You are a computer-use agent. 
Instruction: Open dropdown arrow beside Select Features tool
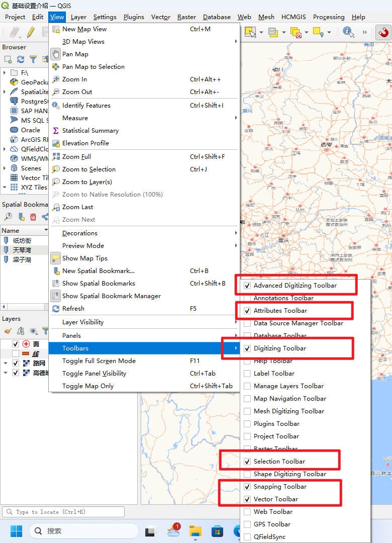click(x=261, y=32)
